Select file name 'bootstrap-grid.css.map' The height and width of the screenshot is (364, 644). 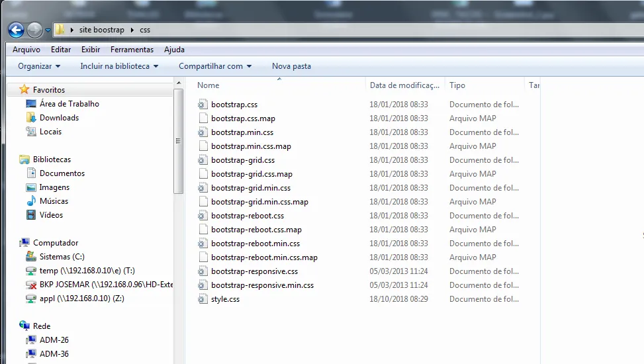252,174
